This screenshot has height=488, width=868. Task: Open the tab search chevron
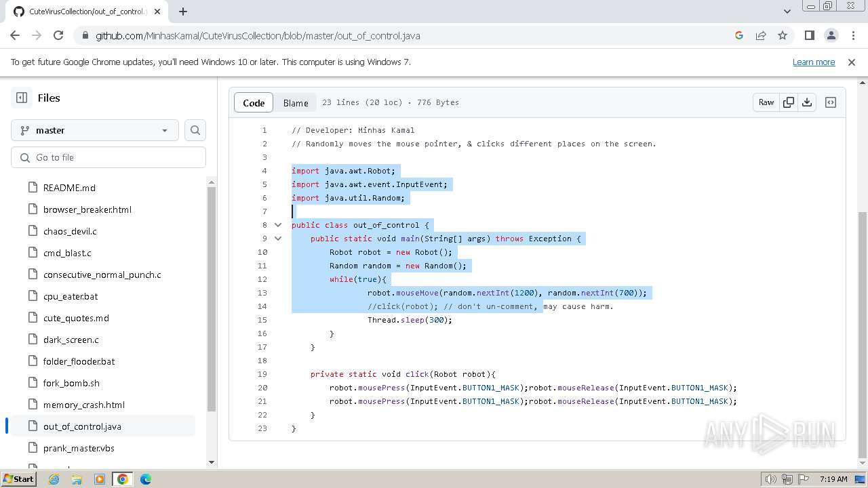tap(787, 12)
